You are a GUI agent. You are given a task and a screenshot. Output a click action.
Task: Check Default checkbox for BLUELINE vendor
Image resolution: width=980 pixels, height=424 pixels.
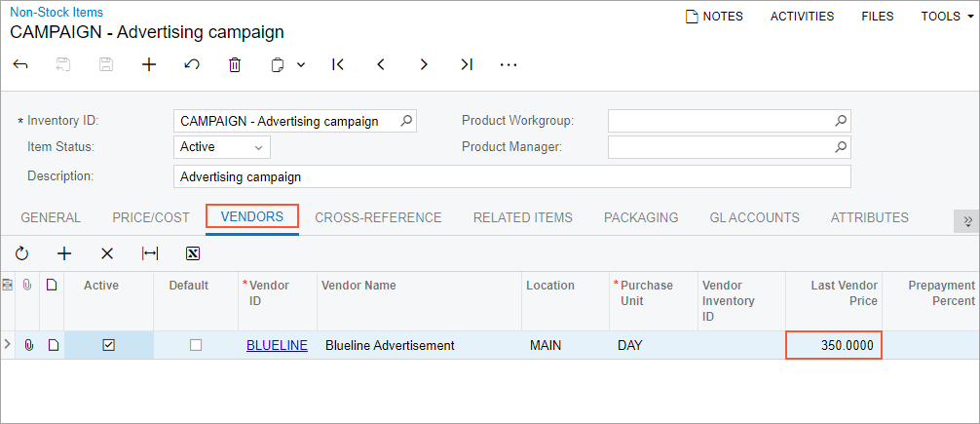tap(196, 345)
